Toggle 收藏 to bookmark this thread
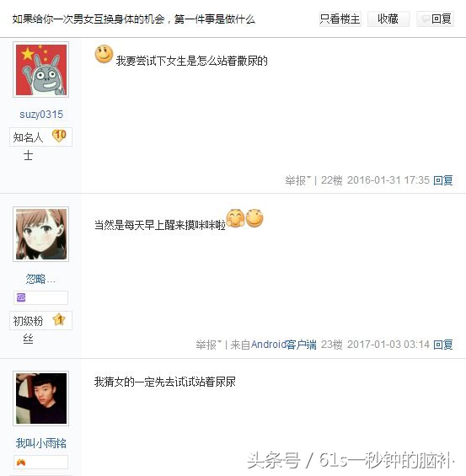Viewport: 466px width, 476px height. click(x=388, y=19)
